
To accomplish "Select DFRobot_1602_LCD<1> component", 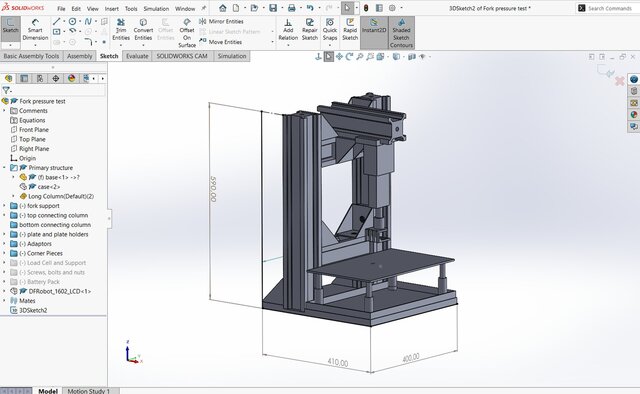I will tap(60, 292).
